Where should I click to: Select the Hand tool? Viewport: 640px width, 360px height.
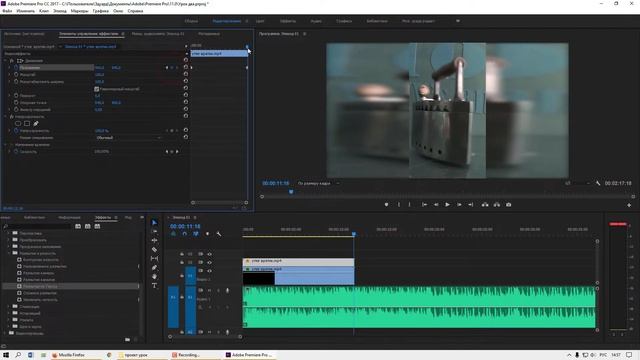pos(154,276)
